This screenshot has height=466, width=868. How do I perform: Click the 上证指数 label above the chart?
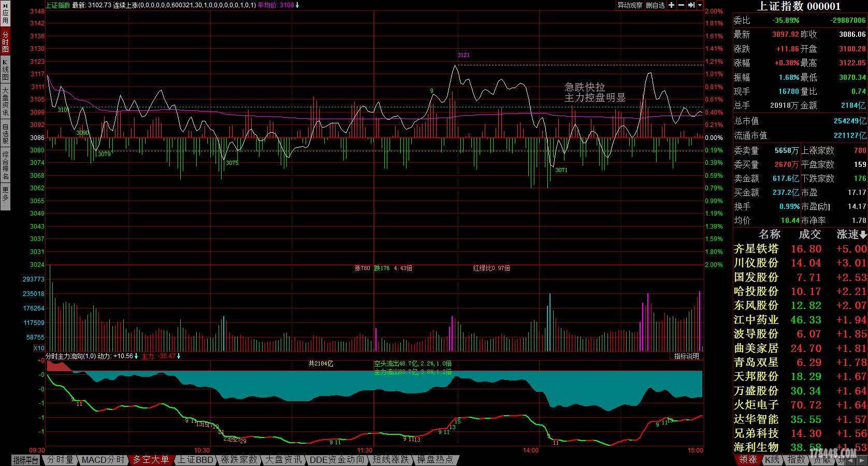point(58,5)
